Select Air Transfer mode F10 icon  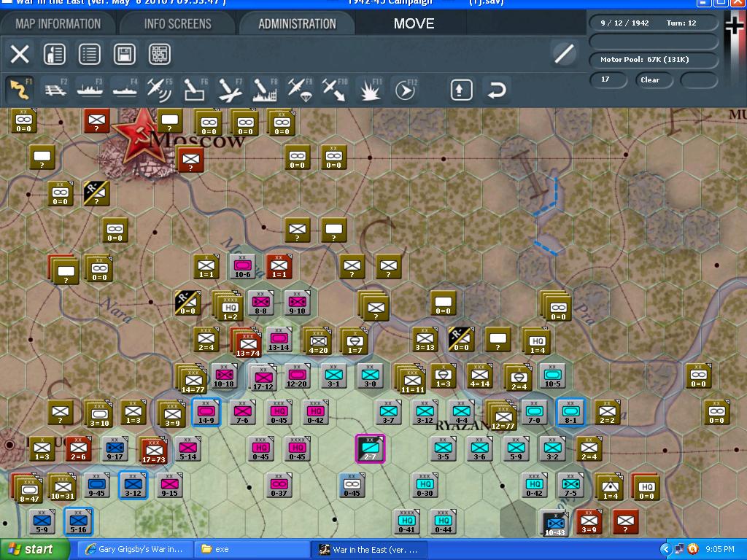point(334,89)
